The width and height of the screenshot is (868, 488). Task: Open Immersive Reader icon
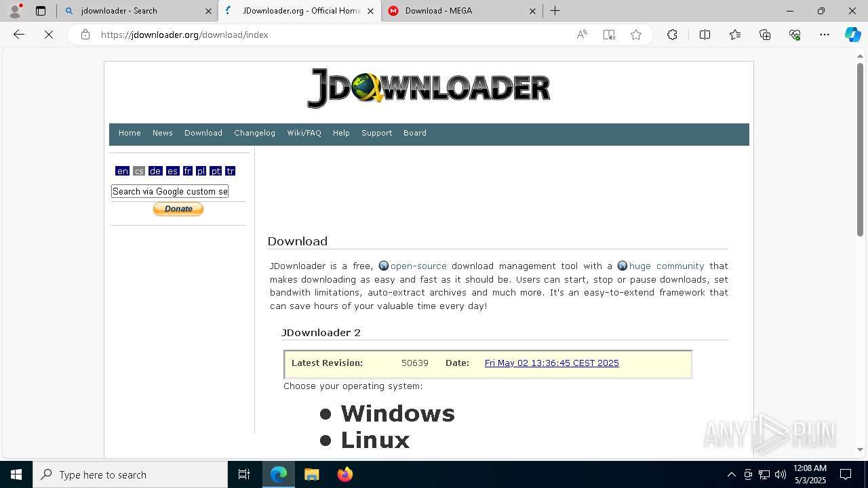pyautogui.click(x=609, y=35)
